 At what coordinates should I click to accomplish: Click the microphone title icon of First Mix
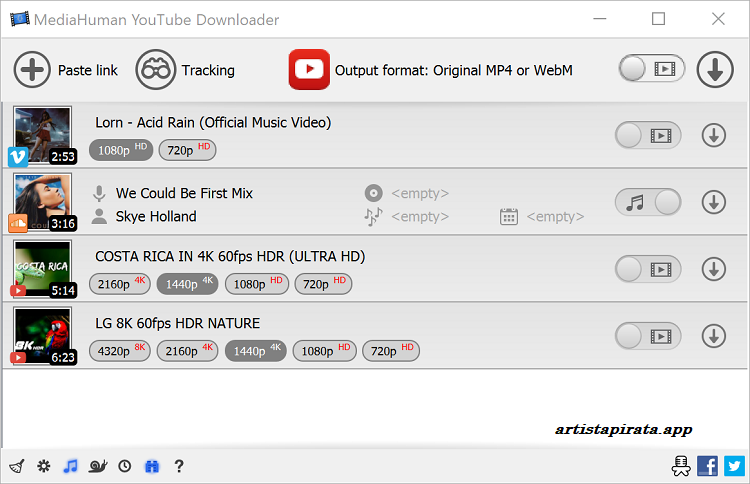coord(99,193)
